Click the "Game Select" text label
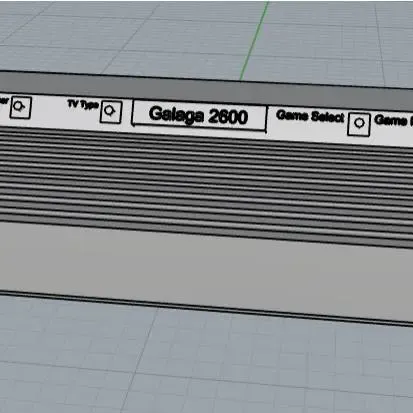 pos(310,116)
